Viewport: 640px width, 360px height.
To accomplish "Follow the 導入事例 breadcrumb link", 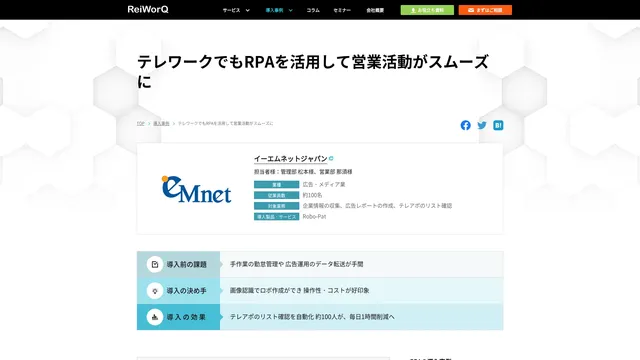I will tap(161, 123).
